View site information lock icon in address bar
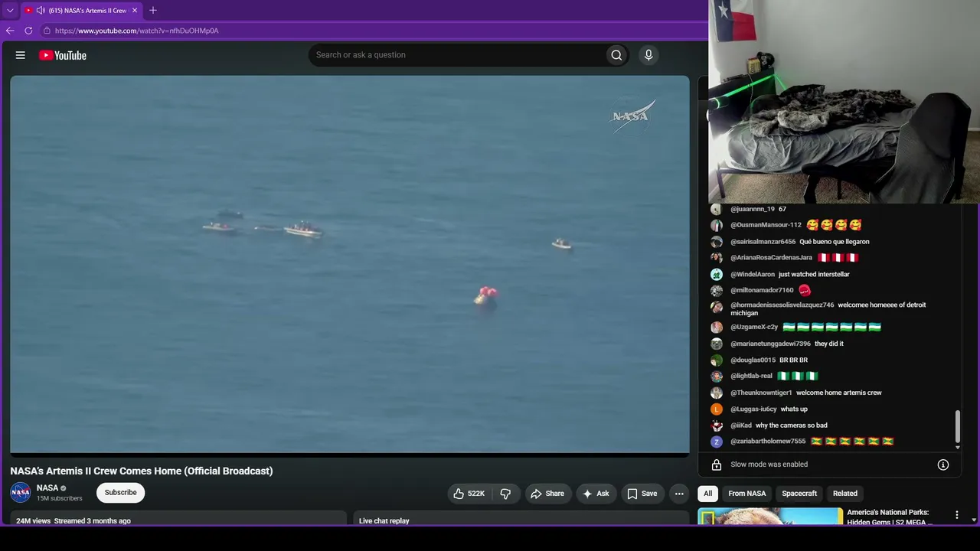The width and height of the screenshot is (980, 551). coord(47,31)
